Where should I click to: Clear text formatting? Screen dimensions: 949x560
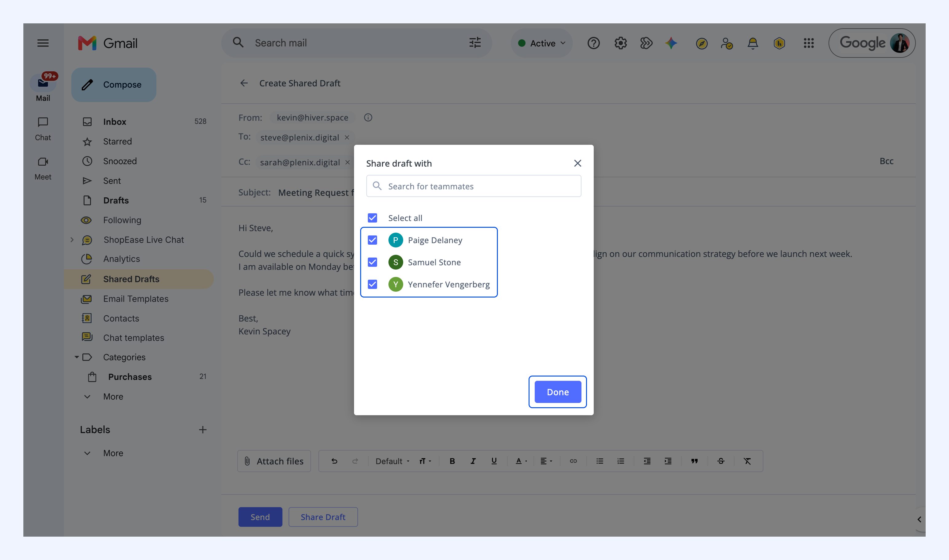[x=747, y=461]
